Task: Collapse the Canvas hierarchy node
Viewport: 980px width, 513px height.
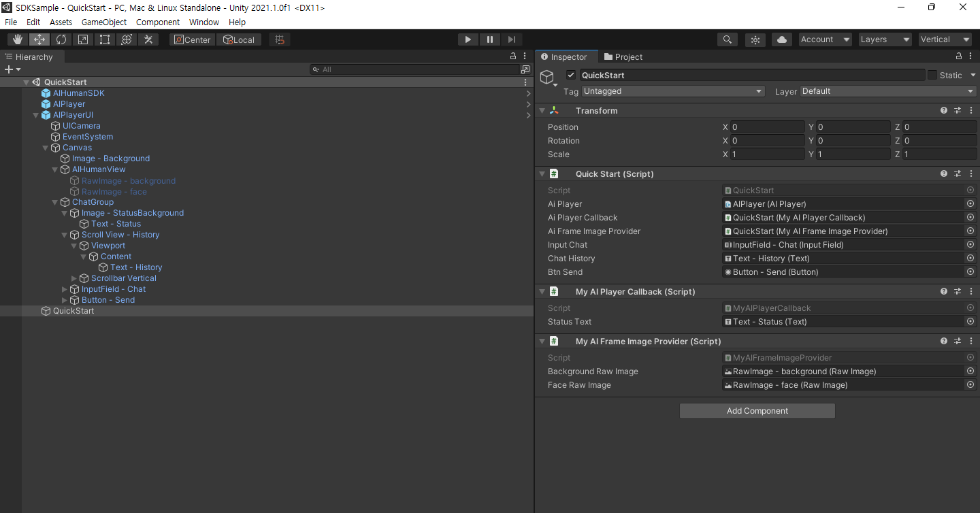Action: [x=46, y=148]
